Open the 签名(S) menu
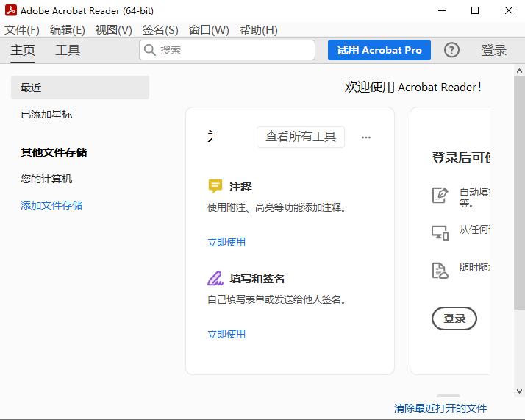The height and width of the screenshot is (420, 525). pyautogui.click(x=160, y=30)
